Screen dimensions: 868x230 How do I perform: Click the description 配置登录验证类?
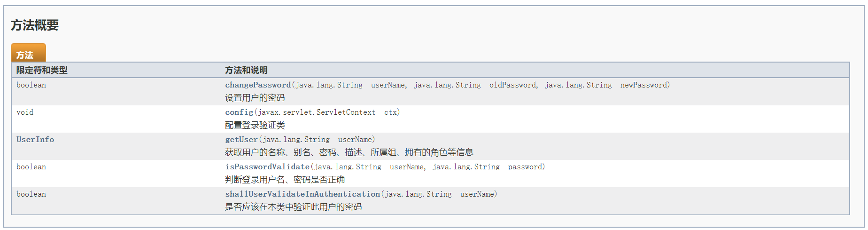255,125
